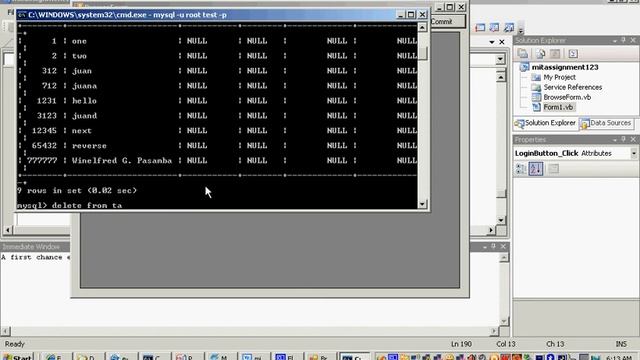The height and width of the screenshot is (360, 640).
Task: Click Immediate Window scroll up arrow
Action: (504, 258)
